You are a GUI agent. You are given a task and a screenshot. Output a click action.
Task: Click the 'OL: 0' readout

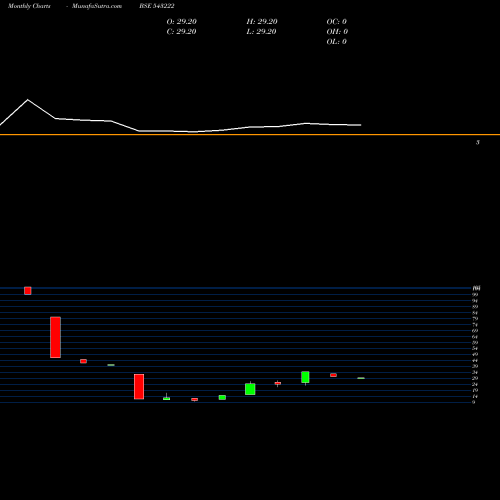[x=337, y=42]
